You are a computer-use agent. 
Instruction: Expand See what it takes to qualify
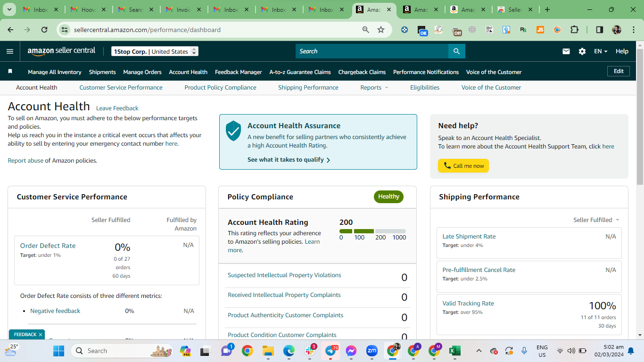point(289,160)
